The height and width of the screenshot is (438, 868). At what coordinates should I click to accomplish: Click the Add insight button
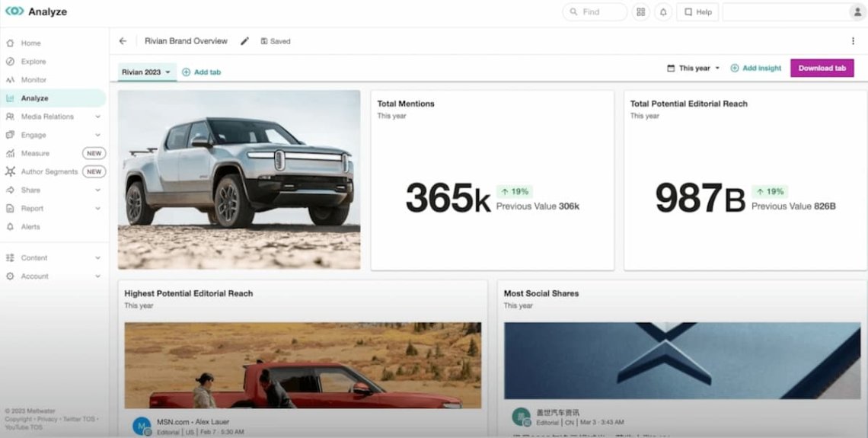(x=756, y=68)
